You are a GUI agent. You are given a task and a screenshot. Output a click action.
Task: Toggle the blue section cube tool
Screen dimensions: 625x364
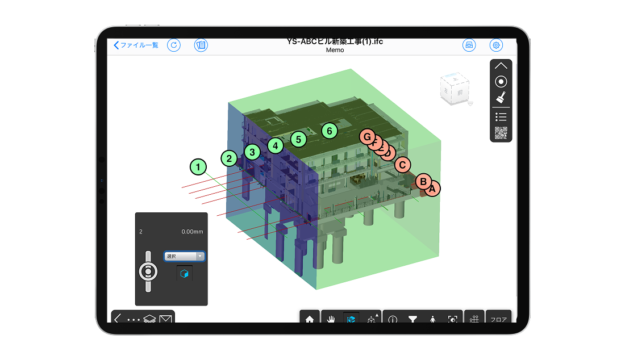[x=352, y=319]
